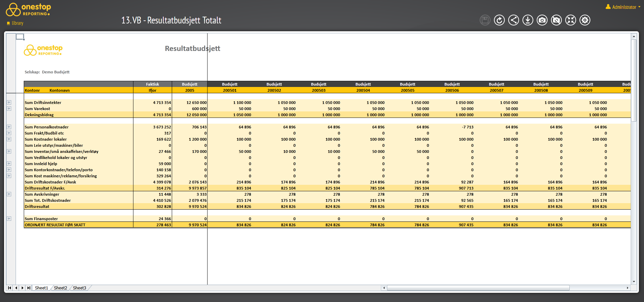Image resolution: width=644 pixels, height=302 pixels.
Task: Expand the Sum Avskrivninger row
Action: (x=9, y=194)
